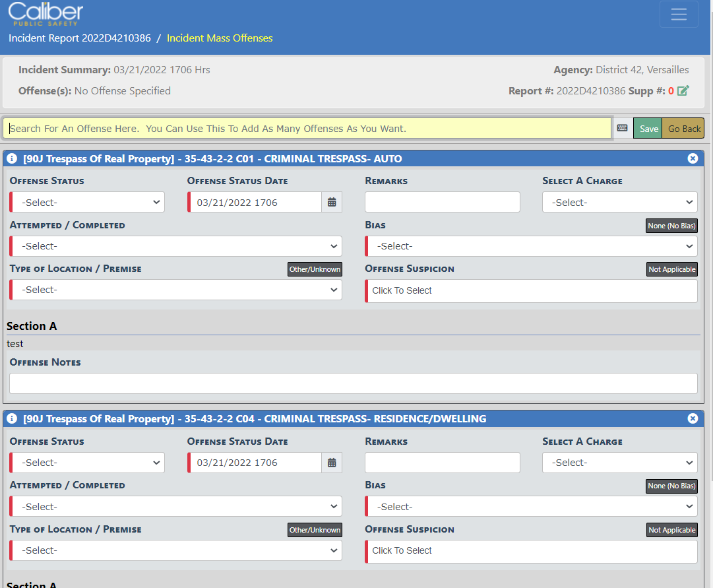Apply Other/Unknown location shortcut in first offense
This screenshot has width=713, height=588.
tap(315, 269)
